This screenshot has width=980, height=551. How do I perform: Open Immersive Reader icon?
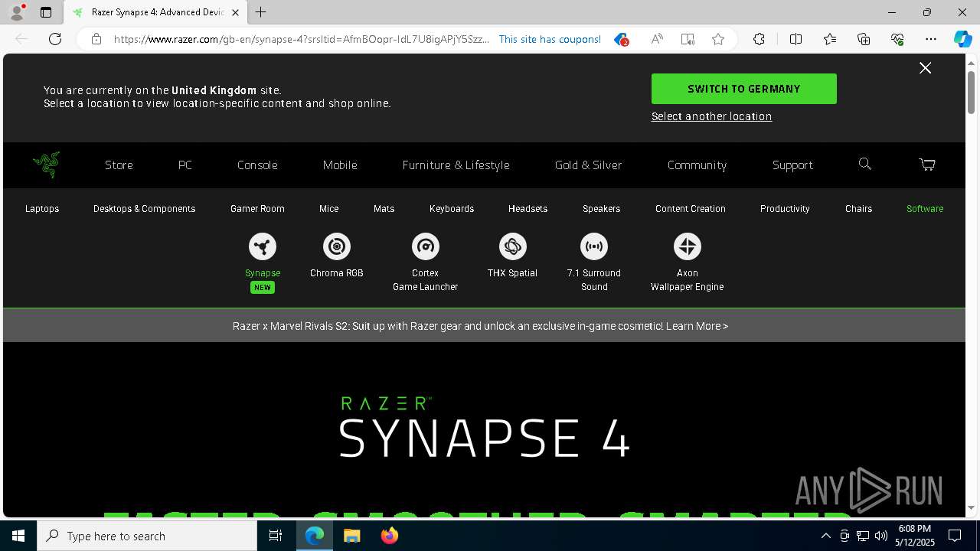click(x=688, y=39)
